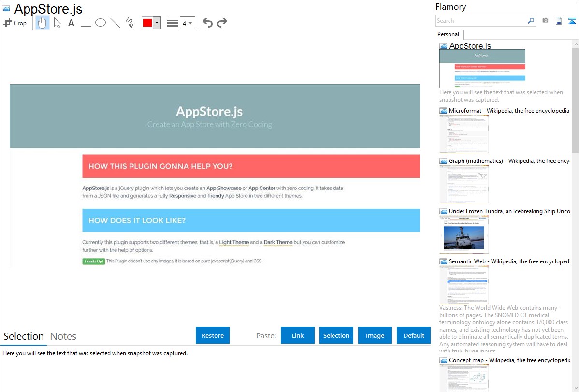Click the Vastness description under Semantic Web
The height and width of the screenshot is (392, 579).
point(504,329)
